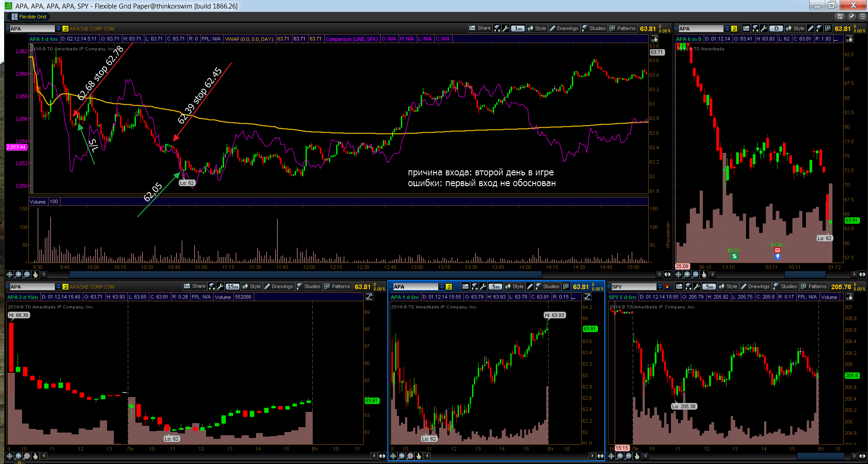The width and height of the screenshot is (868, 464).
Task: Click expand time axis icon in SPY chart
Action: tap(862, 456)
